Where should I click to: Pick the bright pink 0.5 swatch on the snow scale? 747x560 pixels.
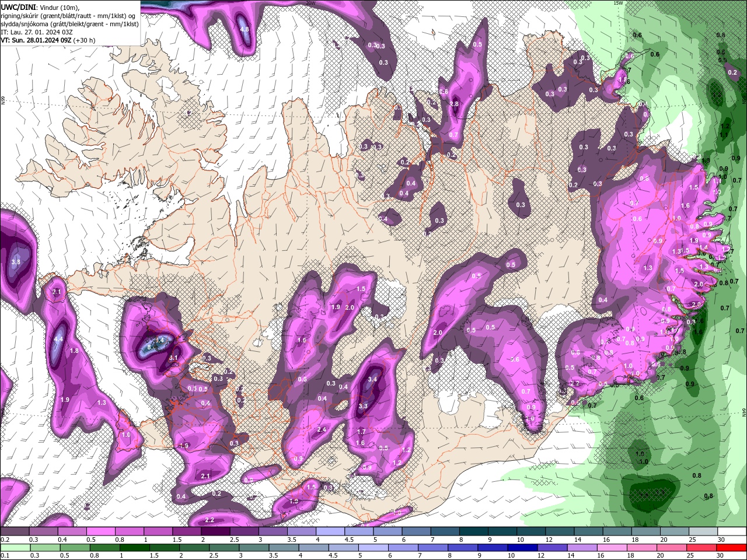[x=100, y=531]
